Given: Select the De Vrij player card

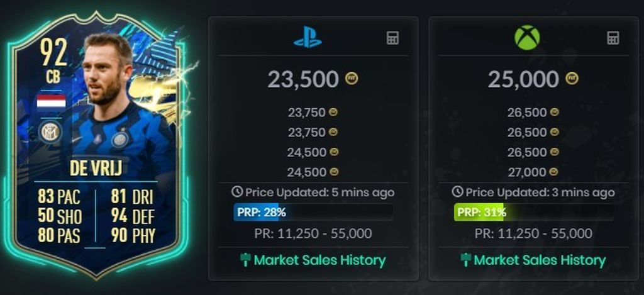Looking at the screenshot, I should click(x=97, y=146).
